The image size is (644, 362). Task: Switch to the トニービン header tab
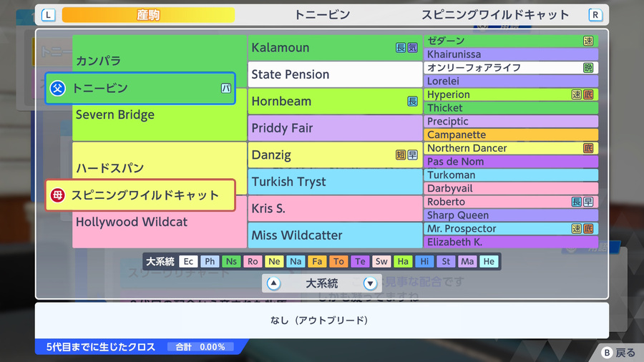(x=323, y=15)
